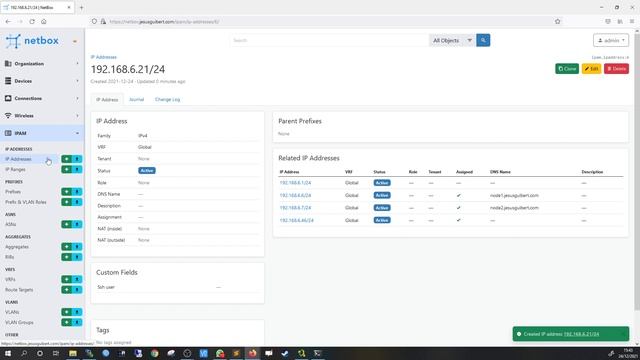Open Prefix & VLAN Roles in sidebar
The image size is (640, 360).
pyautogui.click(x=26, y=202)
